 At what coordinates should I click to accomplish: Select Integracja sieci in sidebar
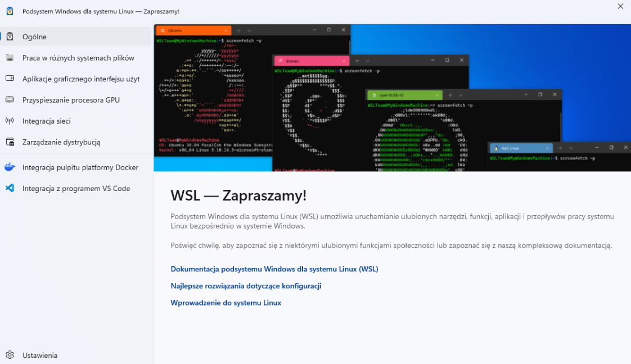(76, 121)
